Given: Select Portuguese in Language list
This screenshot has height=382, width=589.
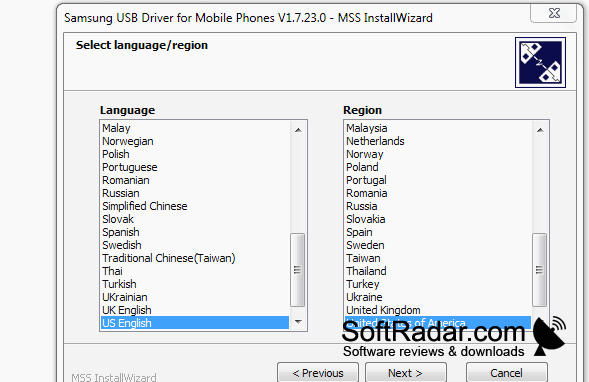Looking at the screenshot, I should [195, 167].
